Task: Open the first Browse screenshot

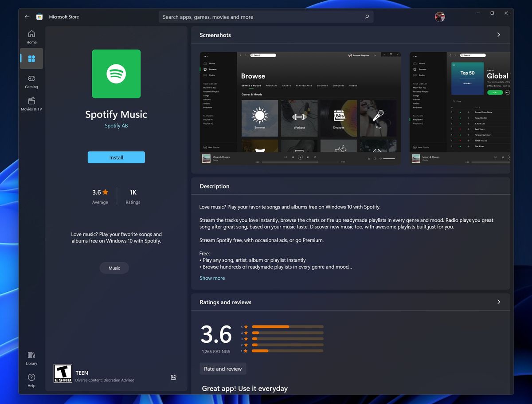Action: coord(300,108)
